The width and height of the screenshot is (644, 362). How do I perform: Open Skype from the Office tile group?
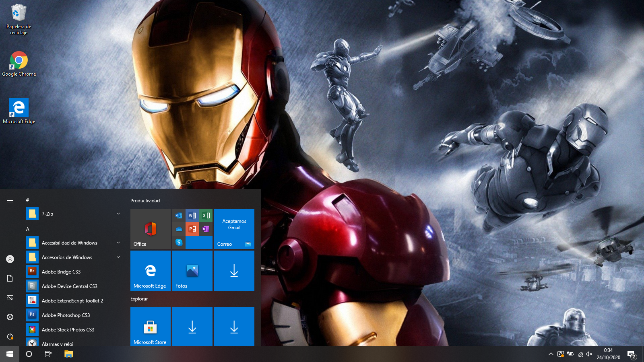pyautogui.click(x=179, y=242)
